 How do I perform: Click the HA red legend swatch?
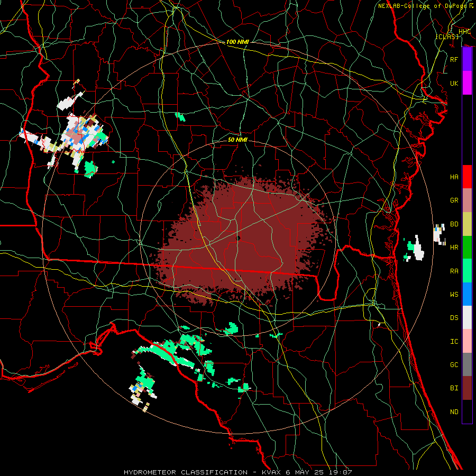click(467, 177)
